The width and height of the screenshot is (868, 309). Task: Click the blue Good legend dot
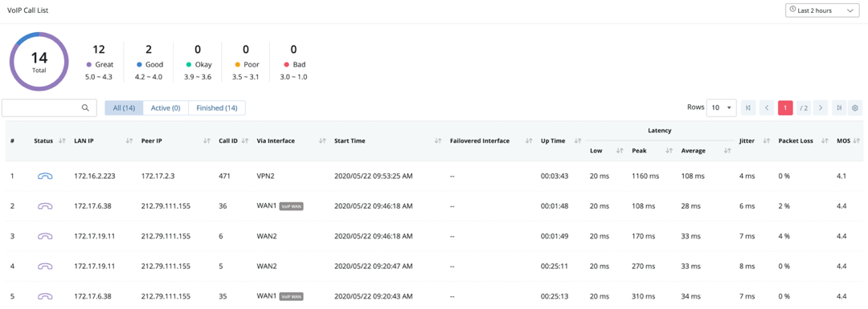tap(140, 65)
